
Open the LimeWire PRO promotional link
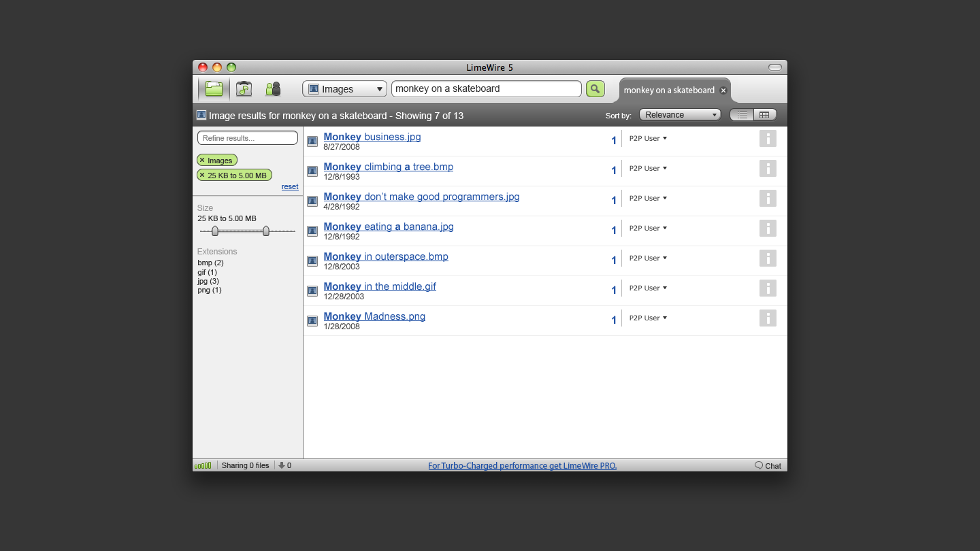[x=522, y=466]
